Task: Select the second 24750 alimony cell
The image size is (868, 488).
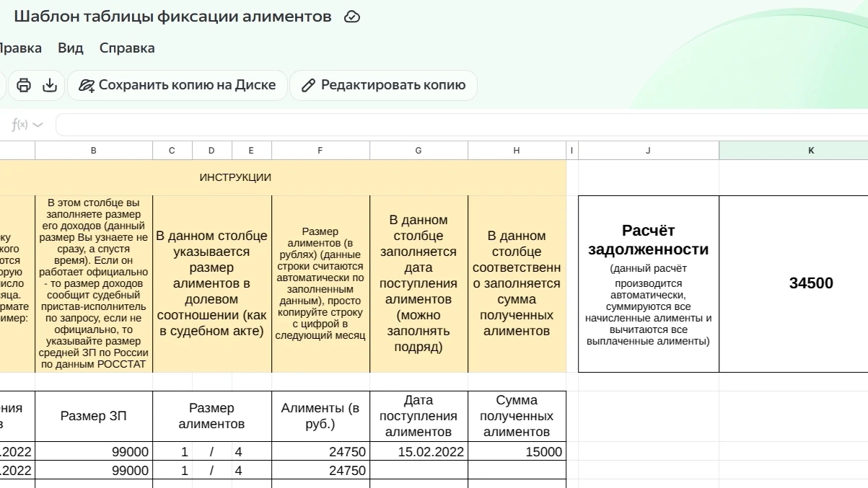Action: coord(321,471)
